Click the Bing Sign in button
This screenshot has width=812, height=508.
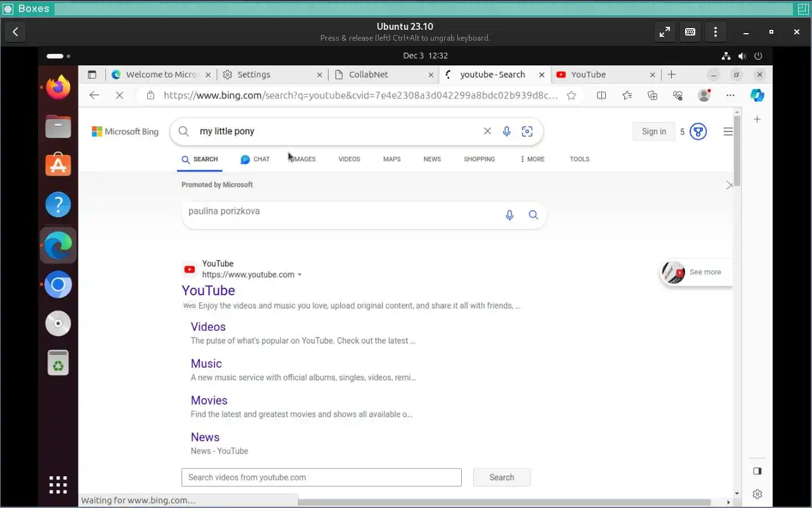[654, 131]
